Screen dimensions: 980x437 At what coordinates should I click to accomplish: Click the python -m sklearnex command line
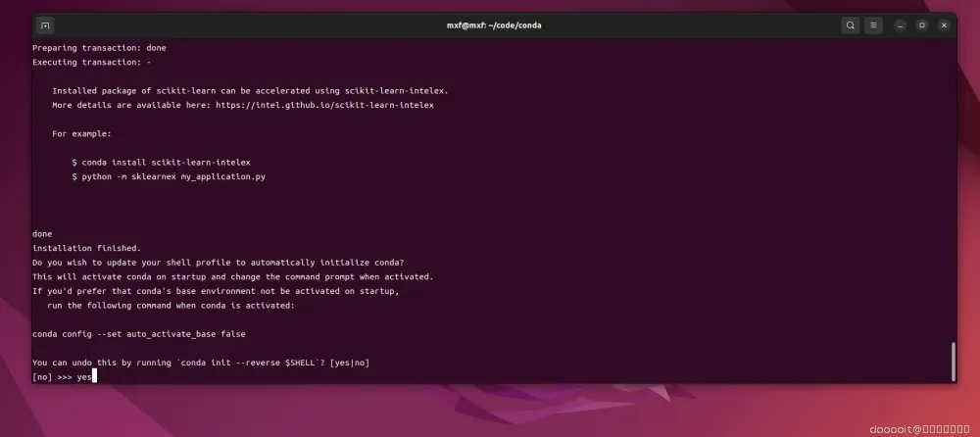[x=169, y=177]
